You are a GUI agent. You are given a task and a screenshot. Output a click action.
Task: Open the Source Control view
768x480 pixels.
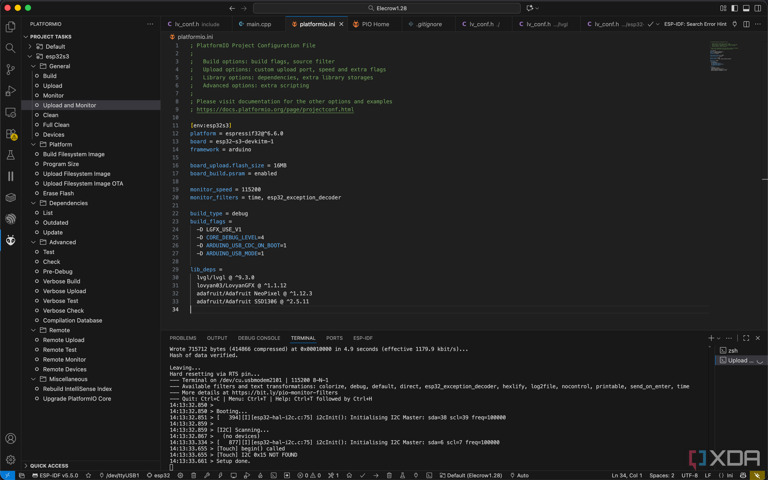click(x=10, y=70)
